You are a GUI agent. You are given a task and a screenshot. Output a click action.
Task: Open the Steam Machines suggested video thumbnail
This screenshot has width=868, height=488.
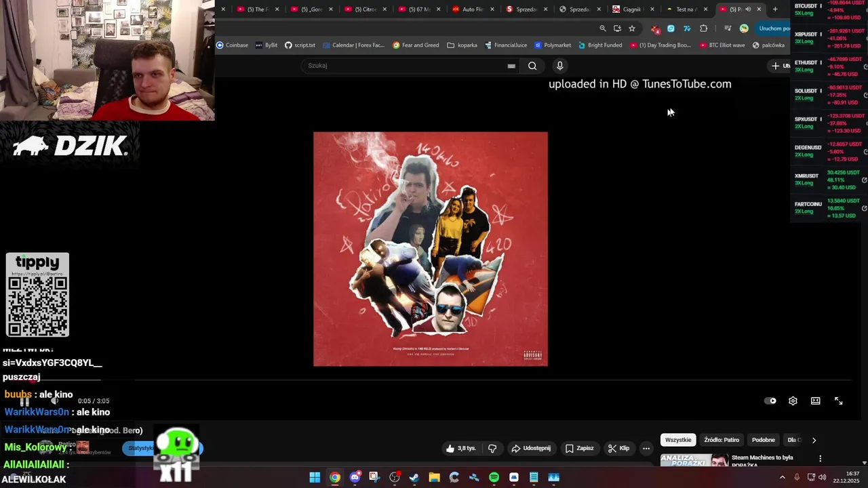pos(694,460)
